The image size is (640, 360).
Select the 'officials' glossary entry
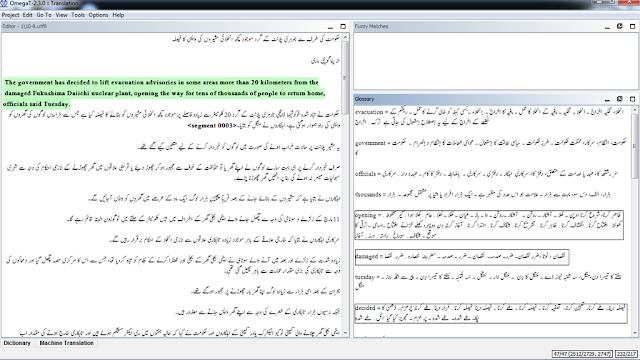pos(486,174)
